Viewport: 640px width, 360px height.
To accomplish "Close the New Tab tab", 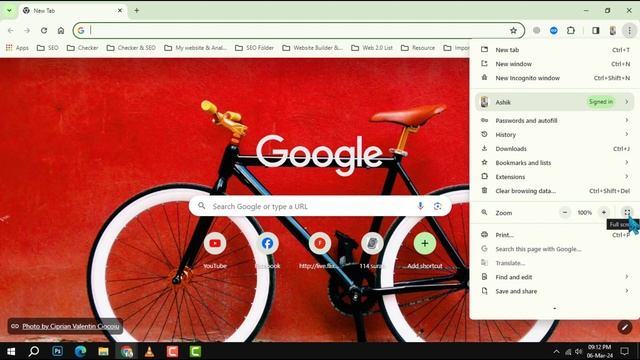I will point(120,11).
